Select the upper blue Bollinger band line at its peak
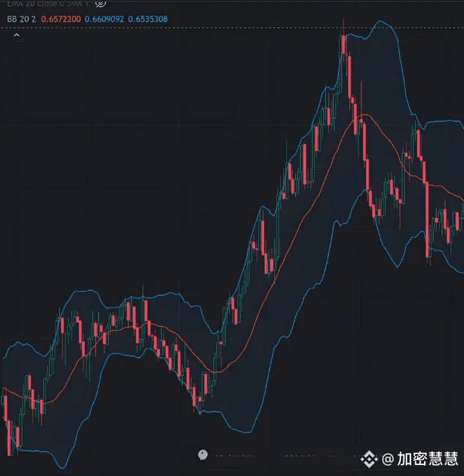Screen dimensions: 464x476 (380, 21)
